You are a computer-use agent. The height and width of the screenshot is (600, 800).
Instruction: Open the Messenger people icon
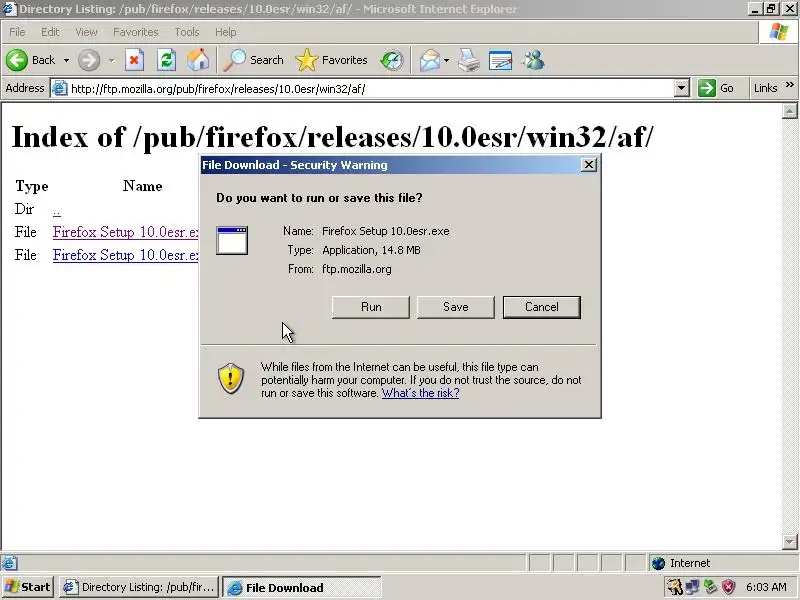coord(533,60)
